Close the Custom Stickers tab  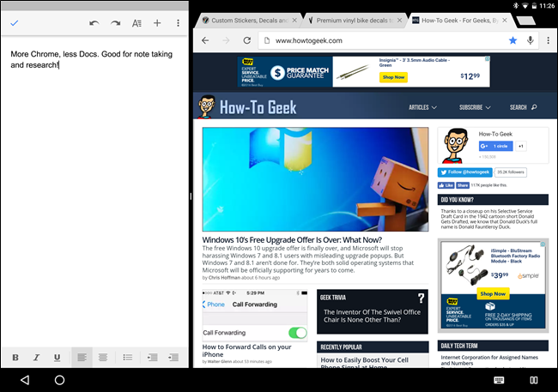(294, 21)
